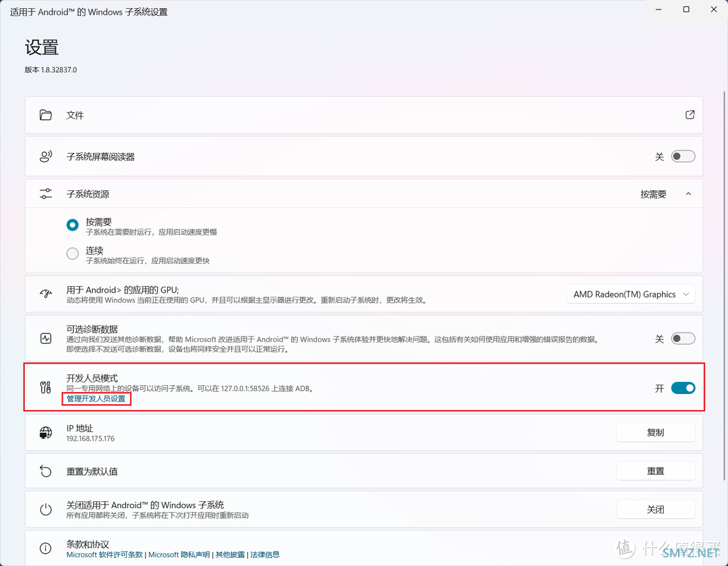
Task: Open 其他披露 link
Action: [x=231, y=555]
